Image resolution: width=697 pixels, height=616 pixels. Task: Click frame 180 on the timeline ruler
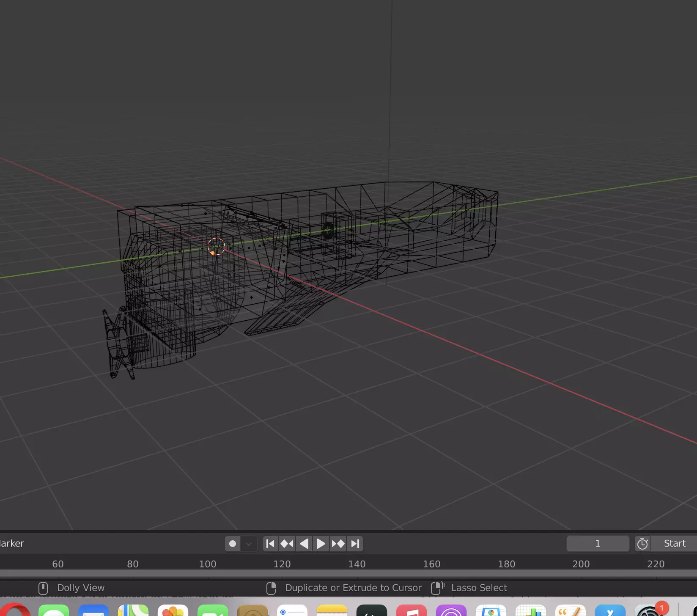pos(507,564)
